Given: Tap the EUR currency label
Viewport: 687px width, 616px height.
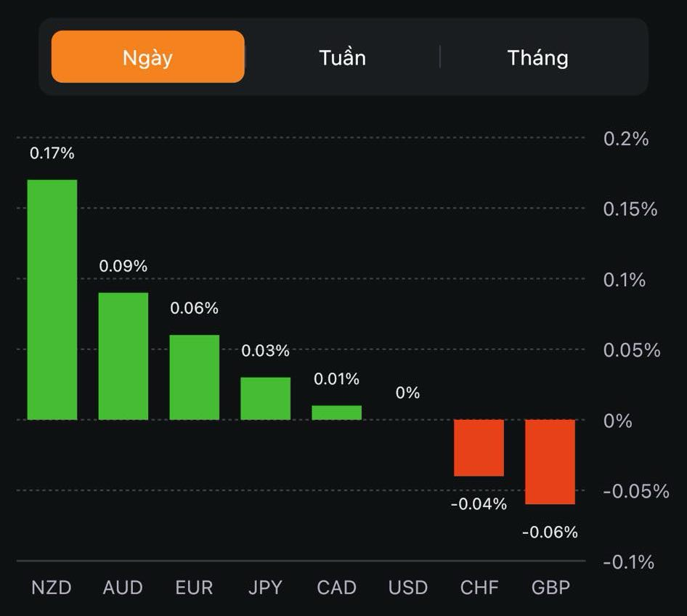Looking at the screenshot, I should (194, 587).
